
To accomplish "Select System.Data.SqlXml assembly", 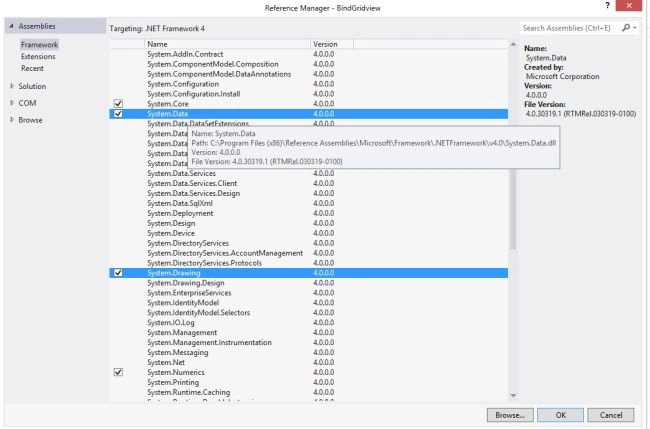I will click(308, 203).
